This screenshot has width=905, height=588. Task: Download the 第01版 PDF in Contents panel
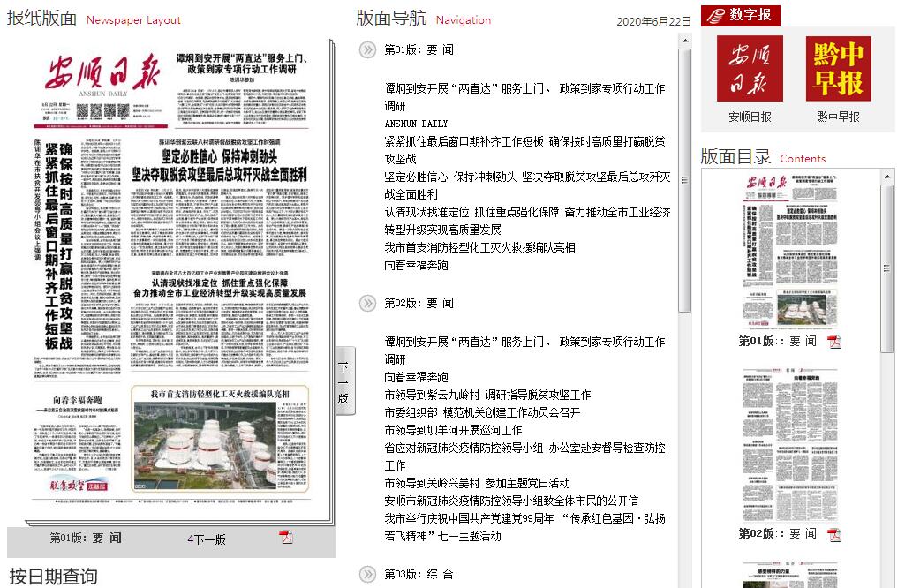pos(833,342)
